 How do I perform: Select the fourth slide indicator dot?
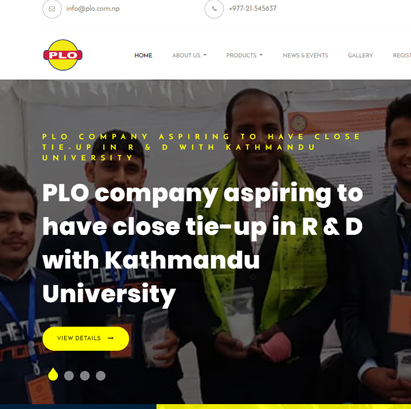[101, 376]
